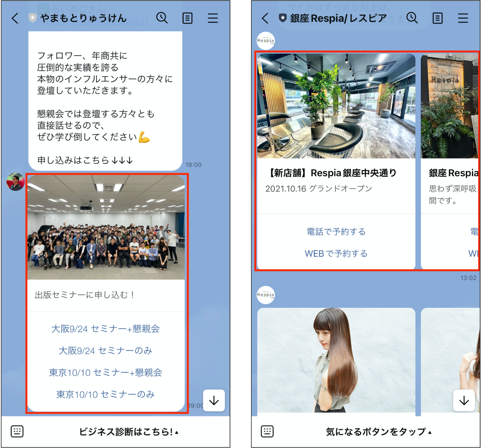Select 東京10/10 セミナー+懇親会 option

(106, 372)
